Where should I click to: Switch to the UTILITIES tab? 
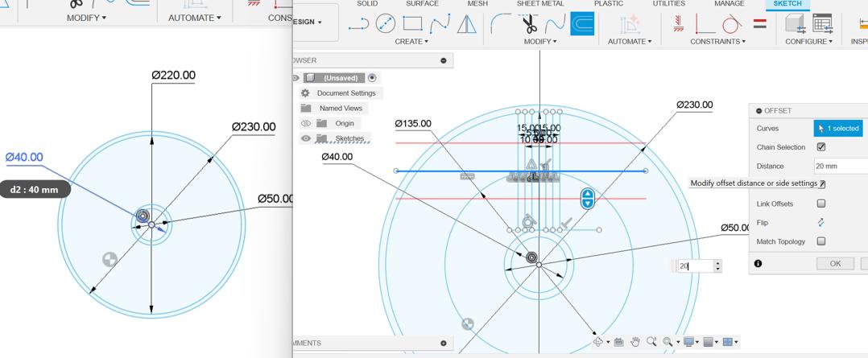(668, 3)
